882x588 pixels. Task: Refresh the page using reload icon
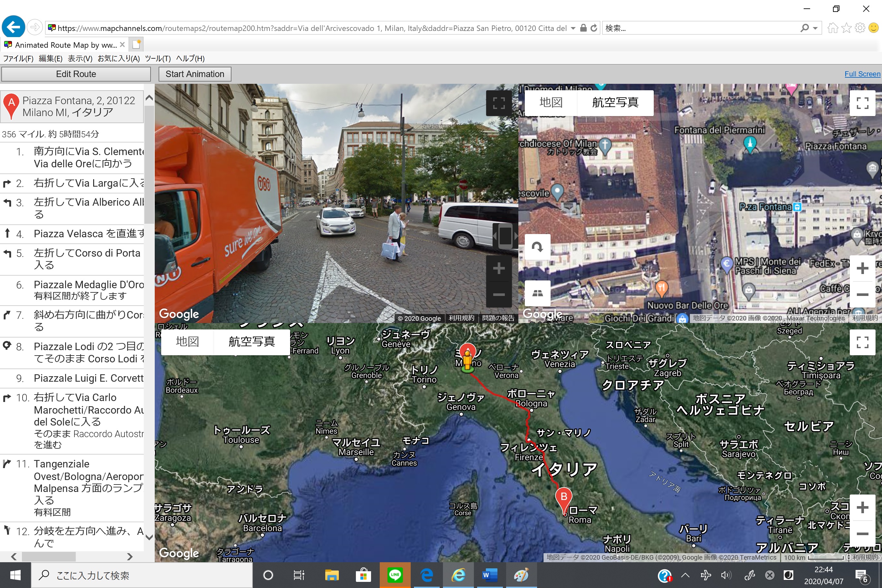click(594, 28)
